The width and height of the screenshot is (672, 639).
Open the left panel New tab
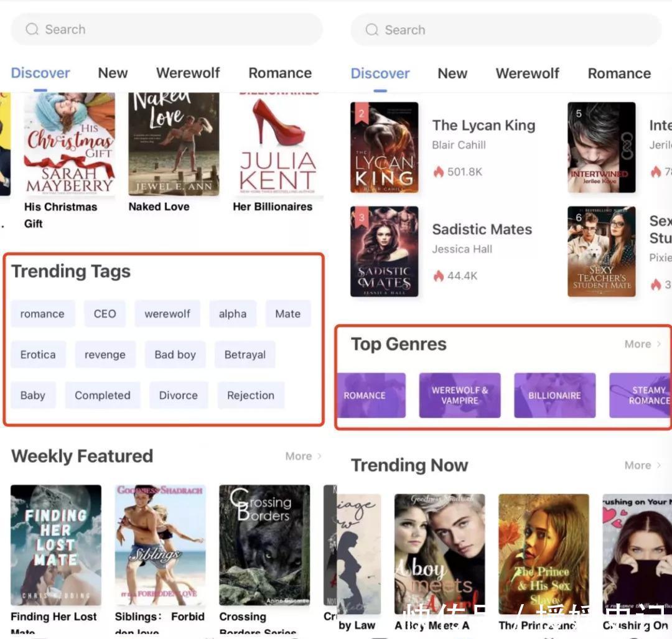coord(113,73)
